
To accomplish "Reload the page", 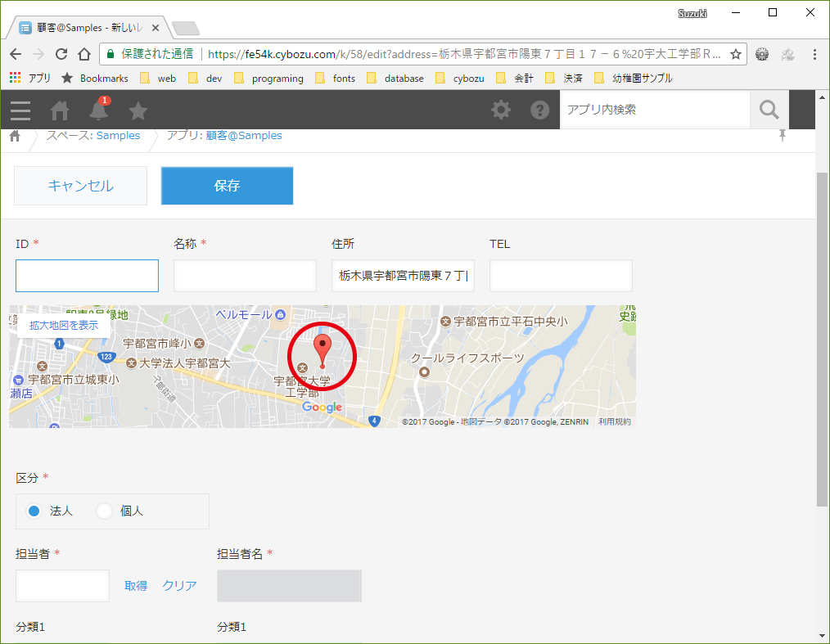I will (61, 54).
